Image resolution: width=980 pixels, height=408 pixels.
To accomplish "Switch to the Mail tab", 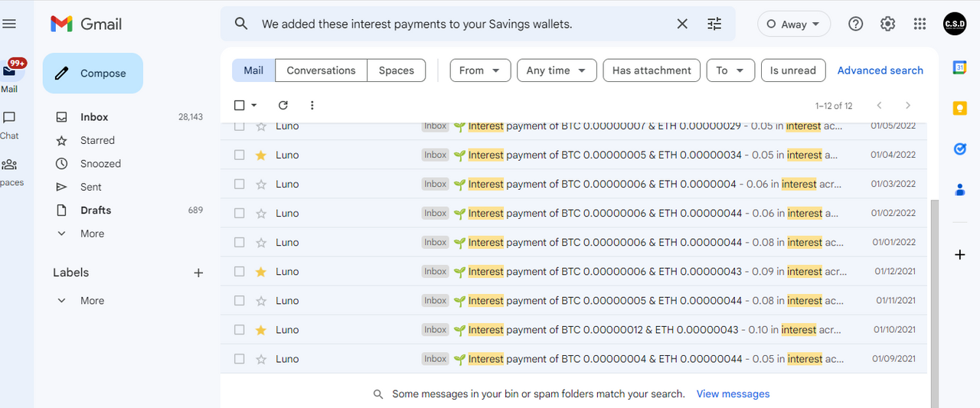I will tap(253, 70).
